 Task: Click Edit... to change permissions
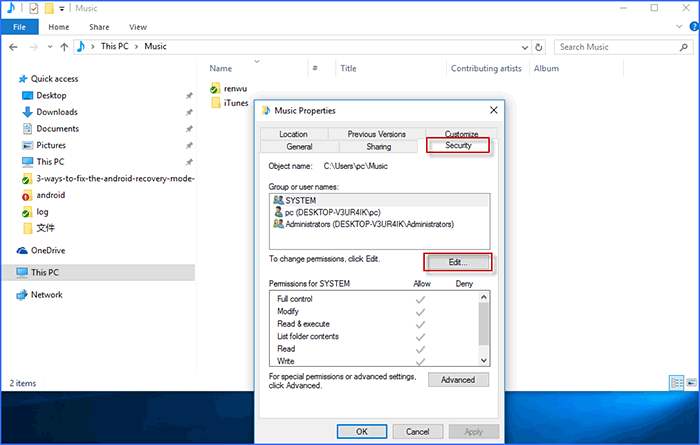pyautogui.click(x=458, y=262)
